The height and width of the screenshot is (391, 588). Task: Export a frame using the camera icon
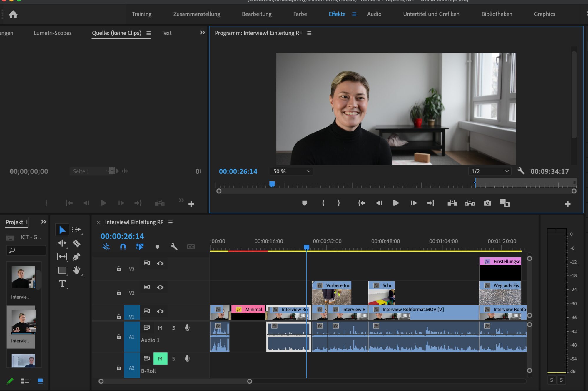[x=487, y=203]
